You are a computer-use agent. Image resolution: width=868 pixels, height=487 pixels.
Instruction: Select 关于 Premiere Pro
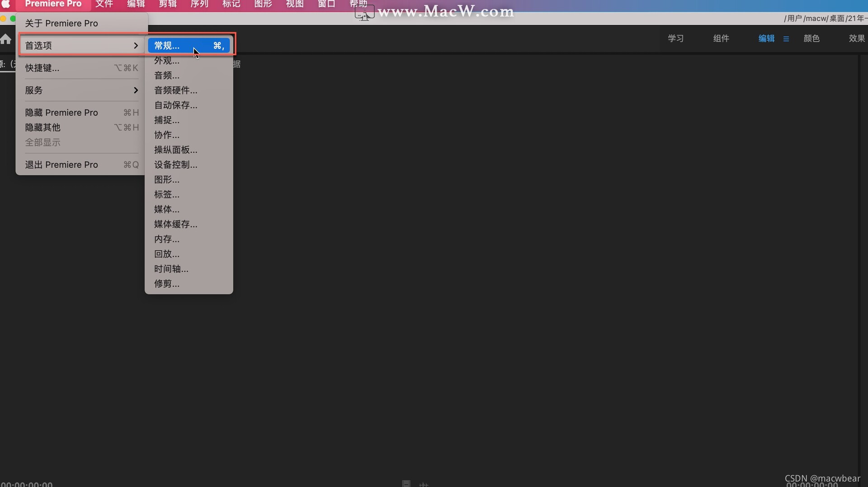pos(82,23)
